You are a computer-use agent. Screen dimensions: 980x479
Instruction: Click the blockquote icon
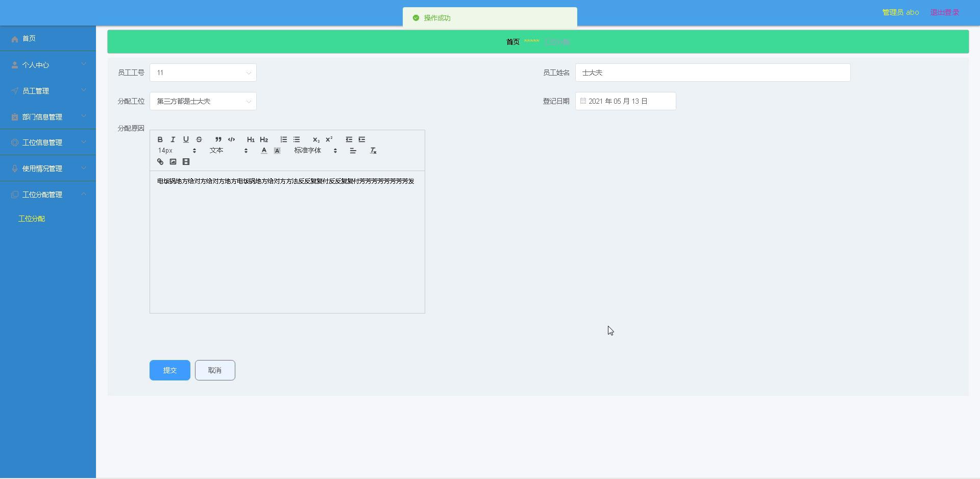pyautogui.click(x=218, y=139)
